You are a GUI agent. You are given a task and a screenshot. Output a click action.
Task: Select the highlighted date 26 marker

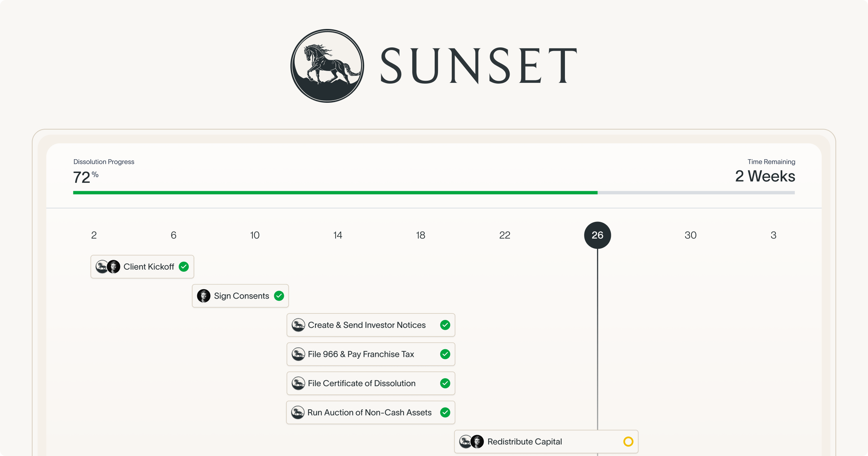click(597, 235)
